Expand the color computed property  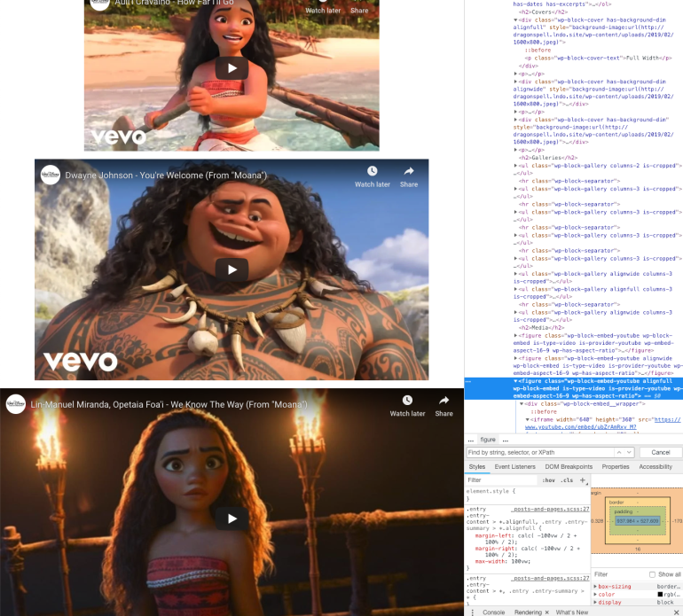[x=595, y=594]
